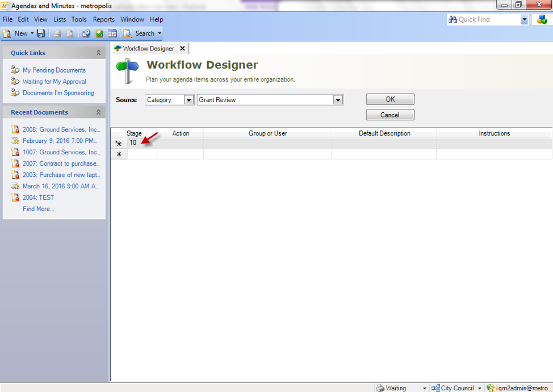Open the New dropdown arrow
Image resolution: width=553 pixels, height=392 pixels.
(32, 33)
